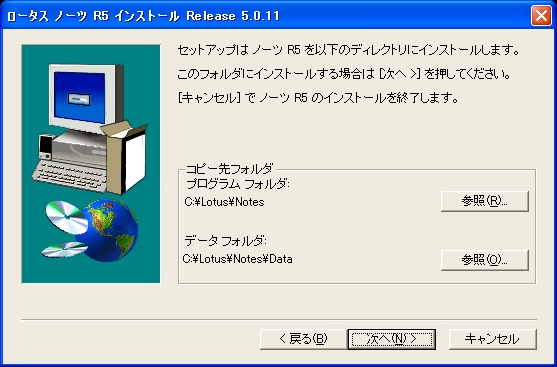Click the installer computer illustration image

point(91,164)
